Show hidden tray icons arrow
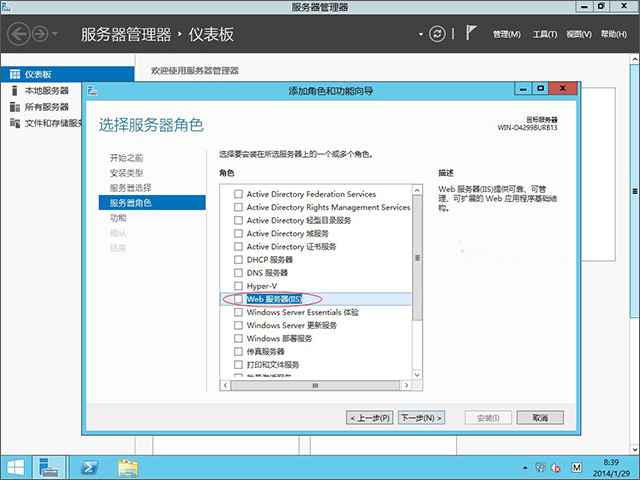This screenshot has width=640, height=480. [525, 468]
